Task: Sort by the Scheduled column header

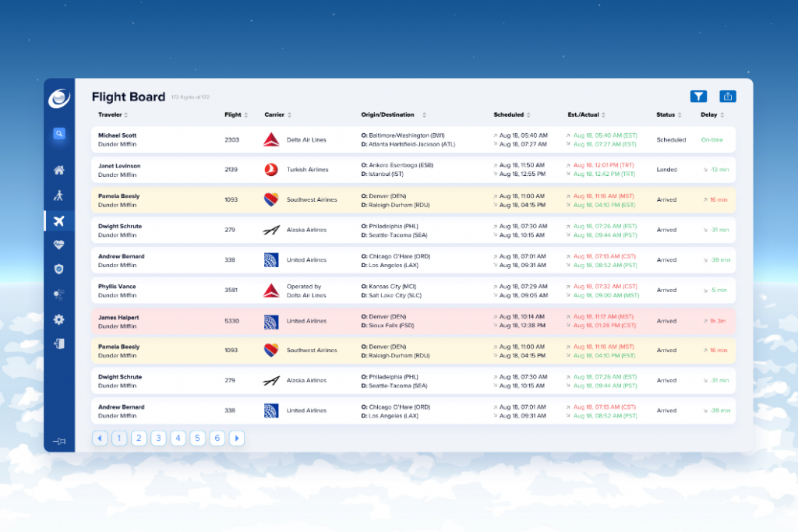Action: click(512, 115)
